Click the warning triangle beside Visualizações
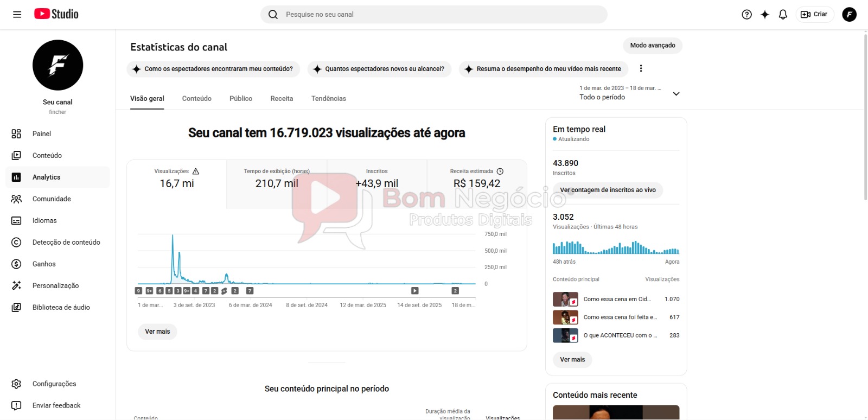Image resolution: width=868 pixels, height=420 pixels. point(196,171)
